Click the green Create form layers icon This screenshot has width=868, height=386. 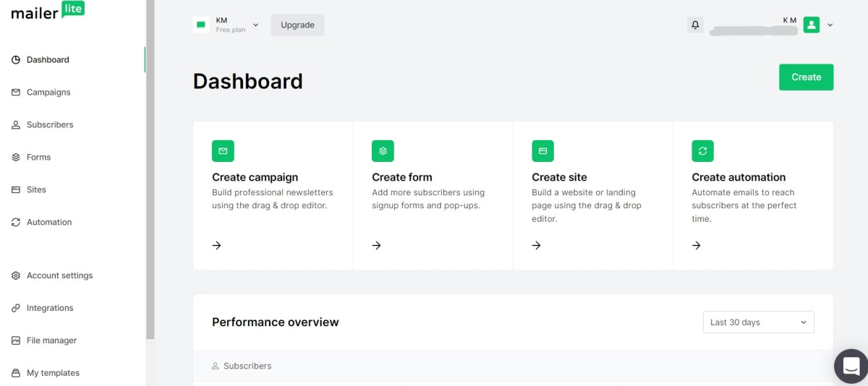[x=383, y=151]
